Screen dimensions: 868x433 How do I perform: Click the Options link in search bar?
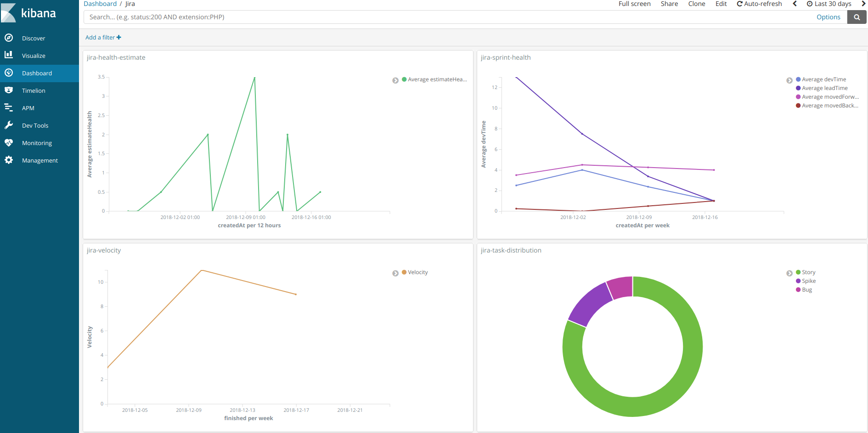tap(828, 17)
